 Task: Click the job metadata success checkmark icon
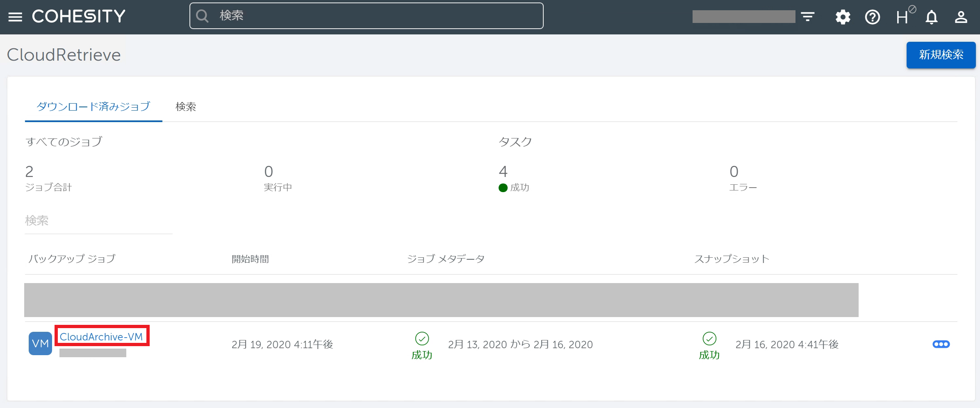[x=422, y=339]
